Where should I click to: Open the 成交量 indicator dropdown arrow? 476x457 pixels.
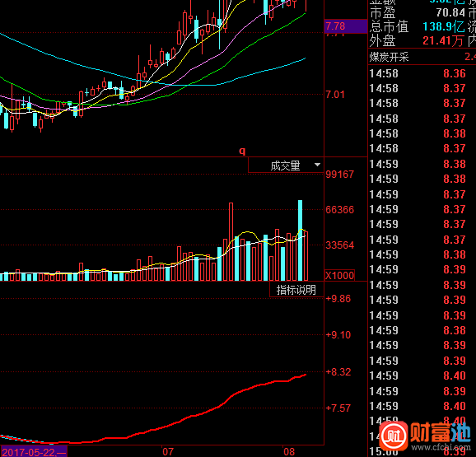[x=317, y=165]
